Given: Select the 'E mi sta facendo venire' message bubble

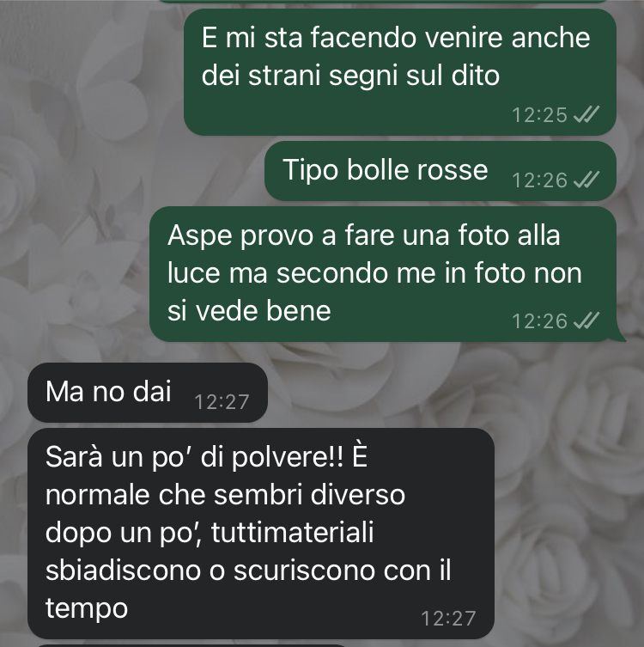Looking at the screenshot, I should [x=400, y=72].
